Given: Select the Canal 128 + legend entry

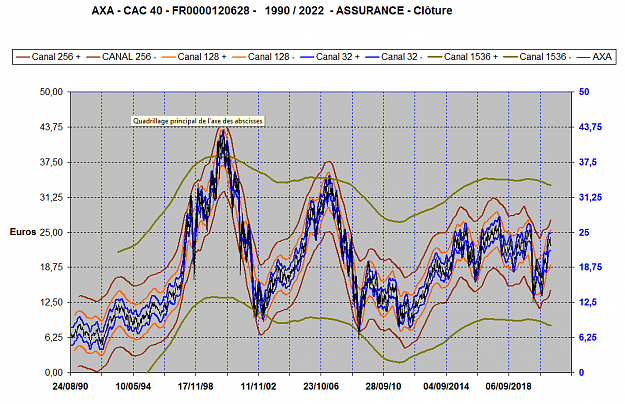Looking at the screenshot, I should pyautogui.click(x=194, y=57).
